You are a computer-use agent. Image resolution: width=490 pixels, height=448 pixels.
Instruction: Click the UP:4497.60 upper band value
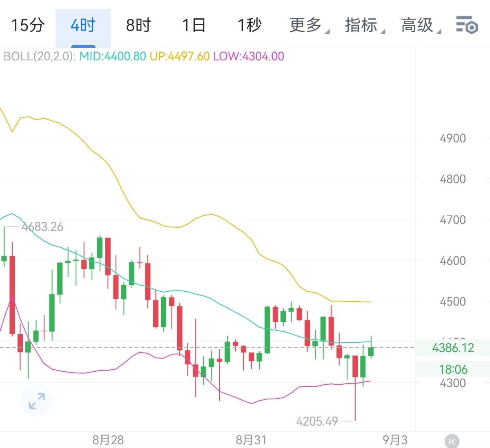(180, 56)
